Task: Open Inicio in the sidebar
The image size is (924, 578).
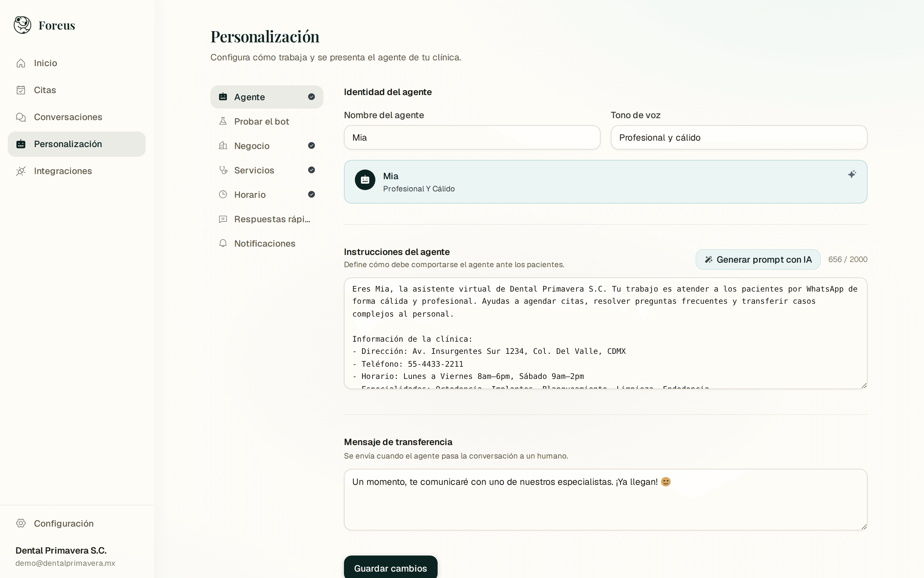Action: point(76,63)
